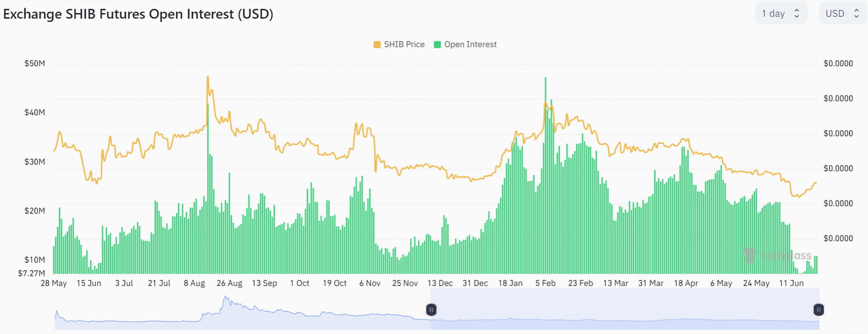Click the unselected navigator area near its peak
Viewport: 868px width, 334px height.
226,308
